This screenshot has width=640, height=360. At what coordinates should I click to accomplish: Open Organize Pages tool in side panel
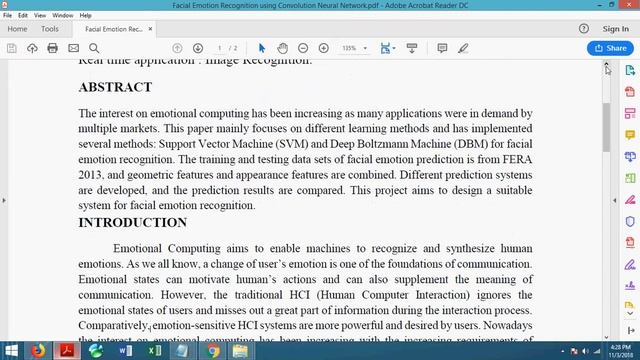click(630, 178)
